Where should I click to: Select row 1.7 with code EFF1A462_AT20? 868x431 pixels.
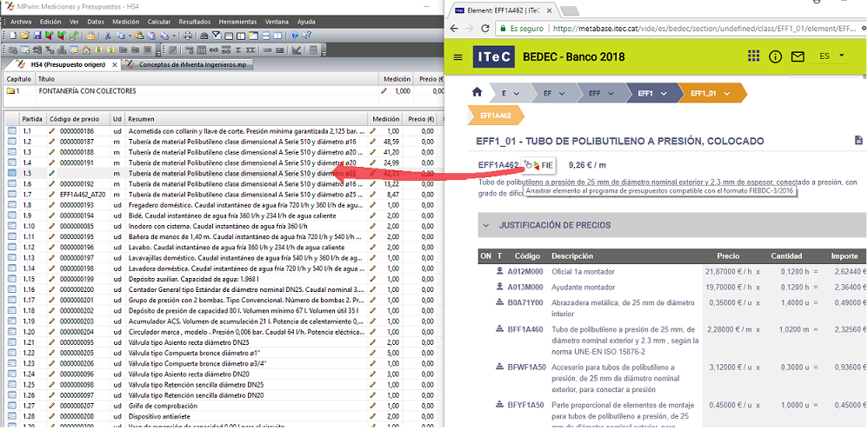224,194
